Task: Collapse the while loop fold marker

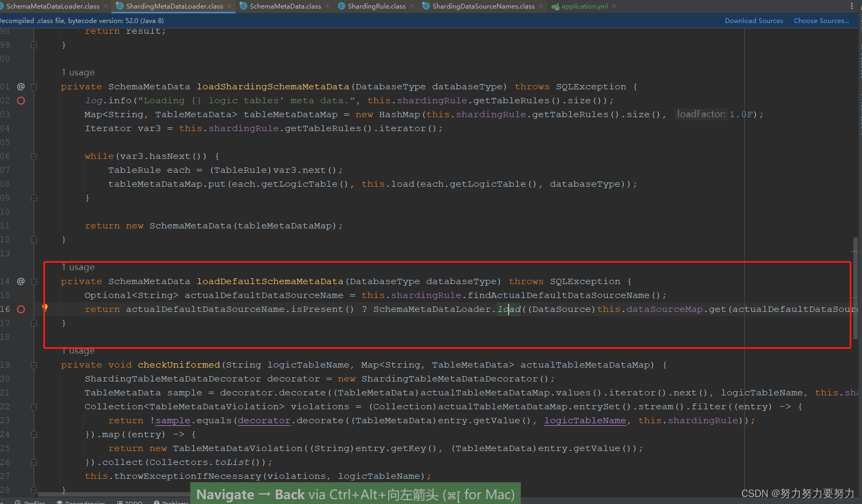Action: point(34,156)
